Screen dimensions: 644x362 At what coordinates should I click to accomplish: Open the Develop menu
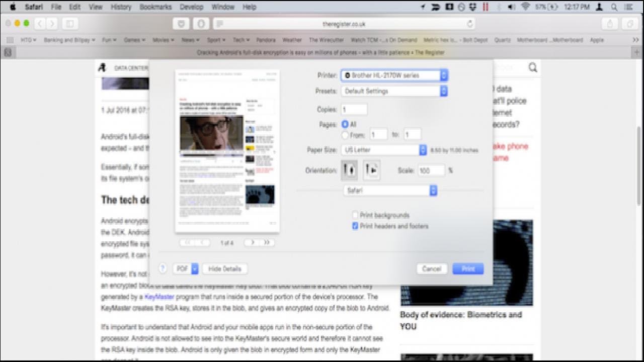(191, 7)
